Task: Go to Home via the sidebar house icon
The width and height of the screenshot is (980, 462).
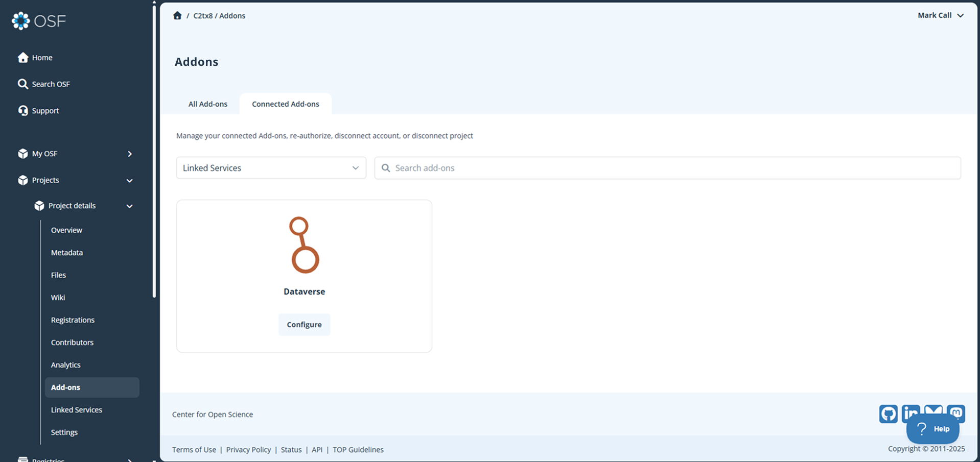Action: (x=23, y=57)
